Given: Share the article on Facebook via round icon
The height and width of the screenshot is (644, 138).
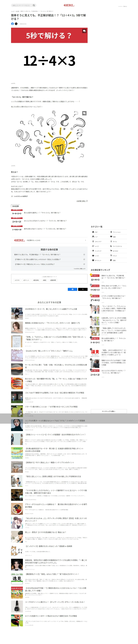Looking at the screenshot, I should (13, 24).
